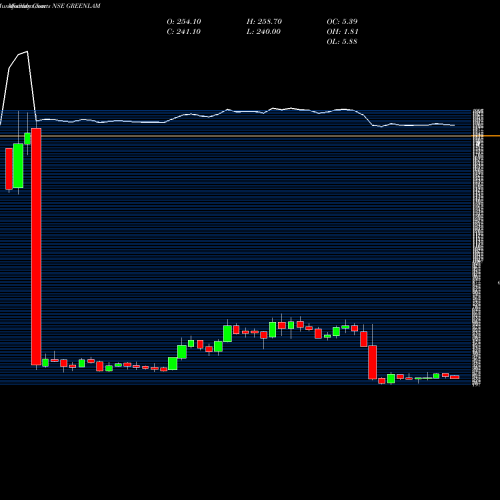Select the close value C: 241.10
Screen dimensions: 500x500
184,32
